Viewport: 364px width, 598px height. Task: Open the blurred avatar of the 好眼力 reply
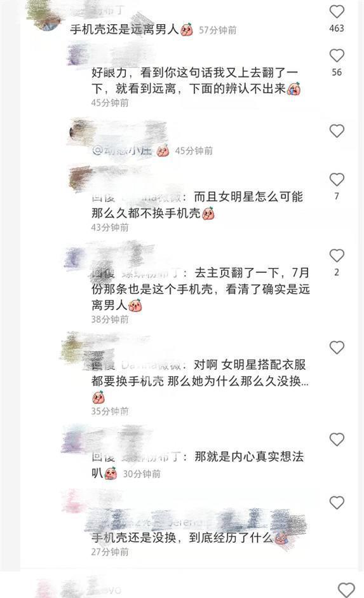78,55
